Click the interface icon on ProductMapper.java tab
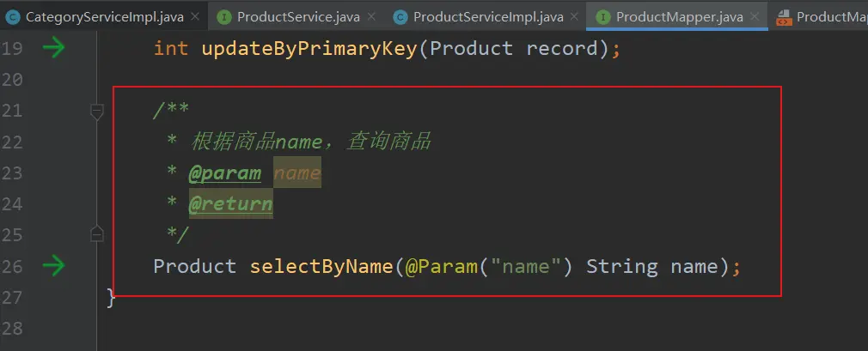 pos(602,17)
